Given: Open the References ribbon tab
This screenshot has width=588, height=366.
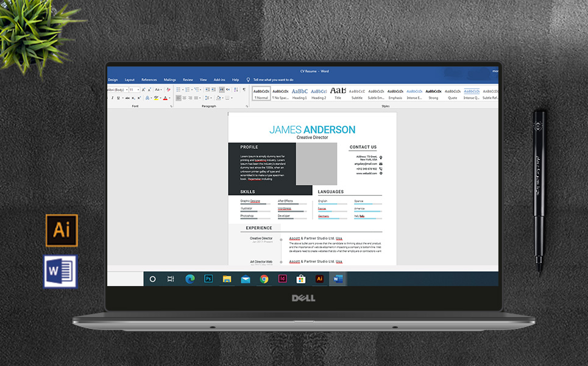Looking at the screenshot, I should coord(149,79).
